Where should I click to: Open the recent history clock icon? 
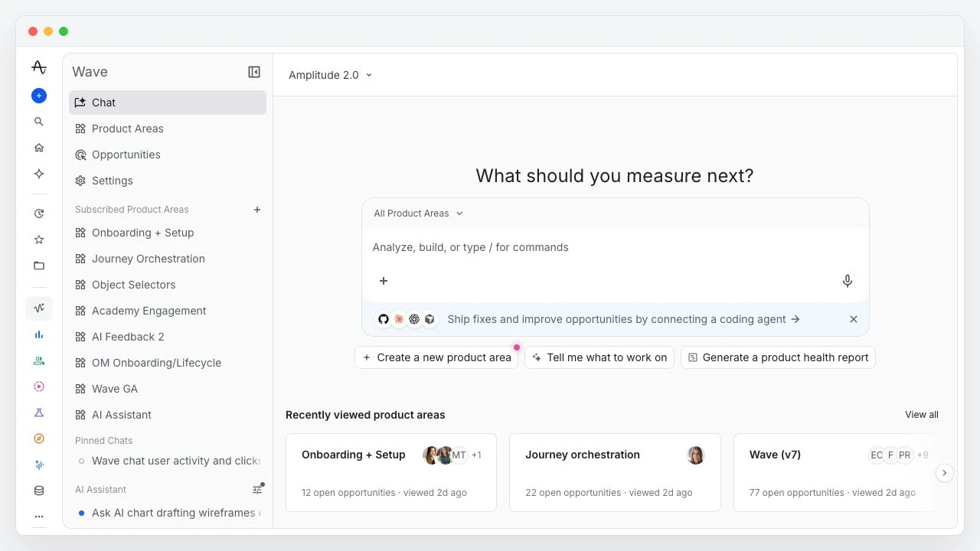coord(39,214)
